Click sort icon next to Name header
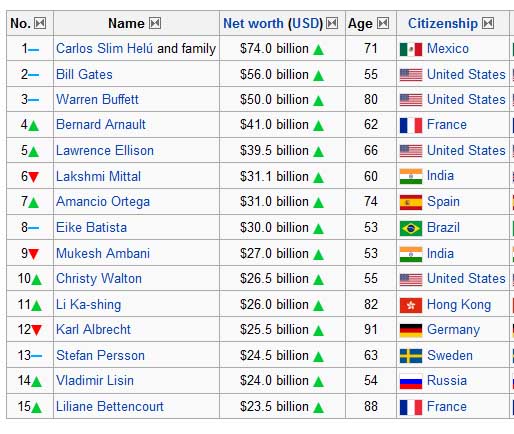Screen dimensions: 514x434 [155, 23]
